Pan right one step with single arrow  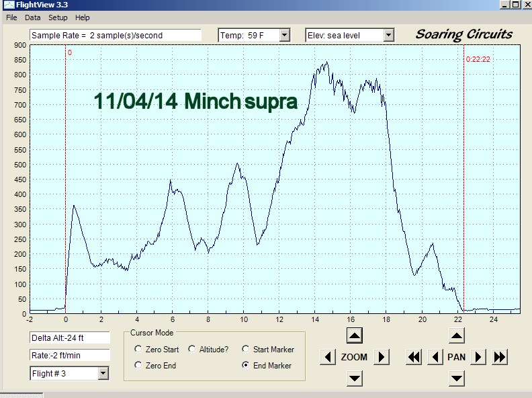pos(478,357)
